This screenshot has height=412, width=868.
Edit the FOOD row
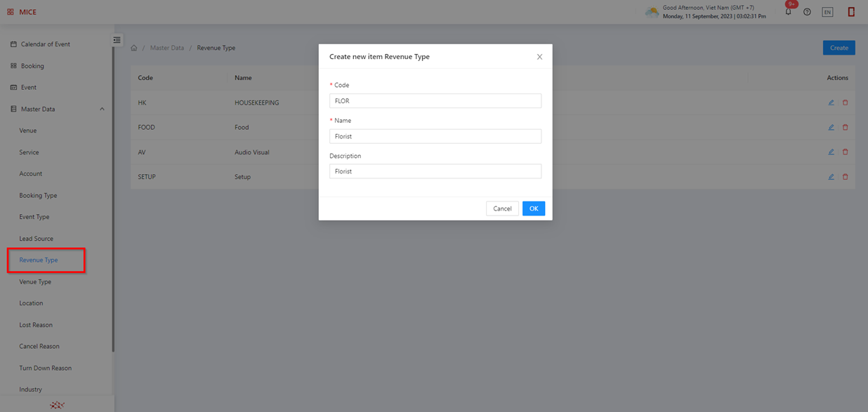[x=831, y=127]
